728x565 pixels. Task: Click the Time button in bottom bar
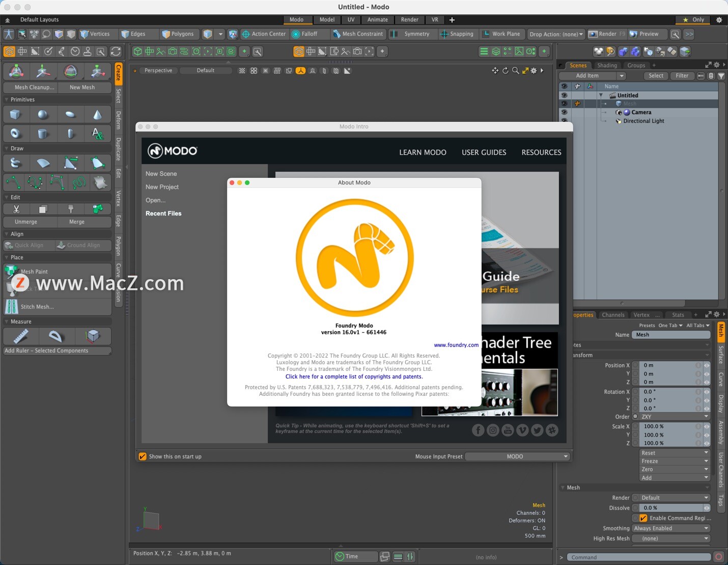point(355,556)
